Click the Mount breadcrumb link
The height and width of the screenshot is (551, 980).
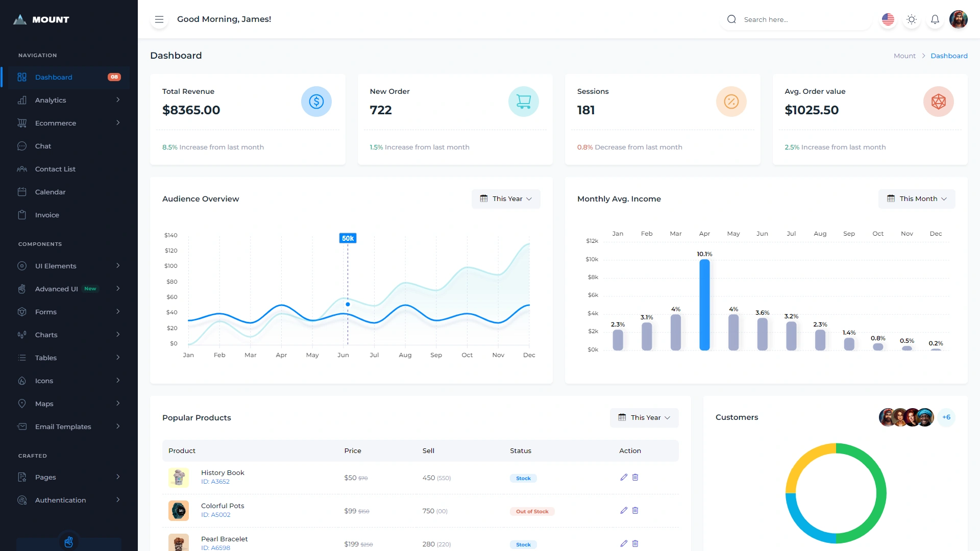904,56
